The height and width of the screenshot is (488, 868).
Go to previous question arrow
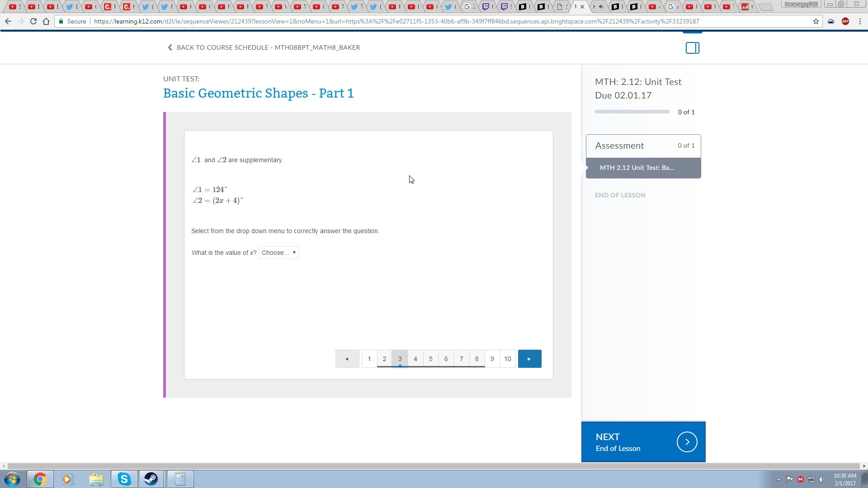(x=347, y=359)
